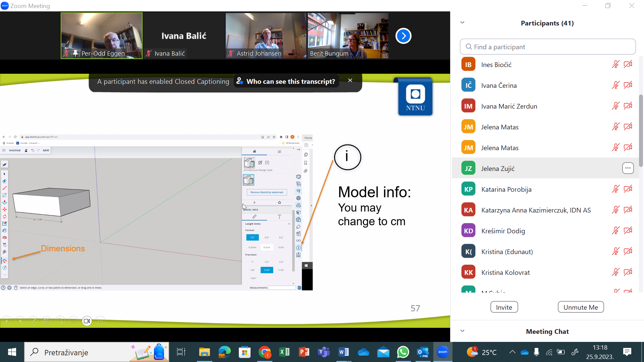Click Ines Biočić's muted microphone icon
The height and width of the screenshot is (362, 644).
coord(615,64)
